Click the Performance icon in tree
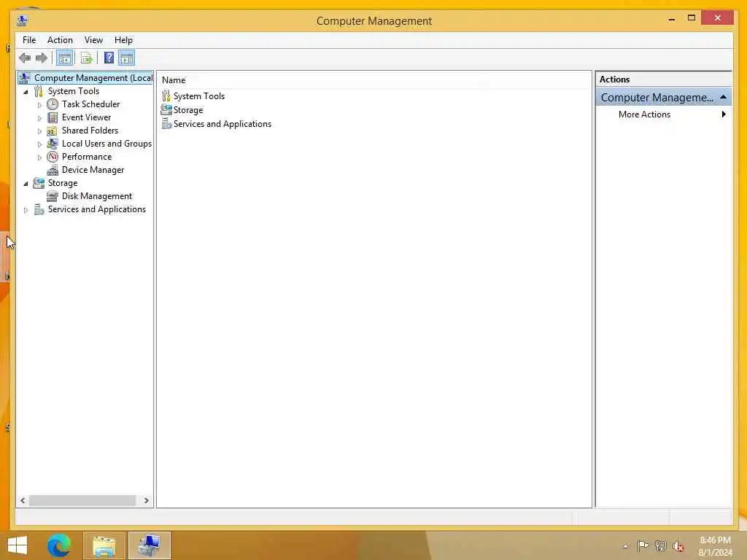 click(53, 157)
